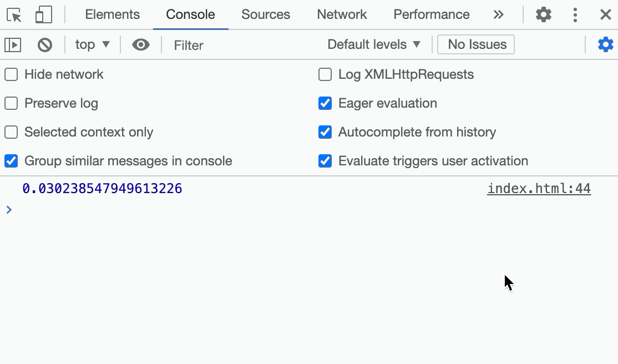
Task: Open the Elements tab
Action: pos(112,14)
